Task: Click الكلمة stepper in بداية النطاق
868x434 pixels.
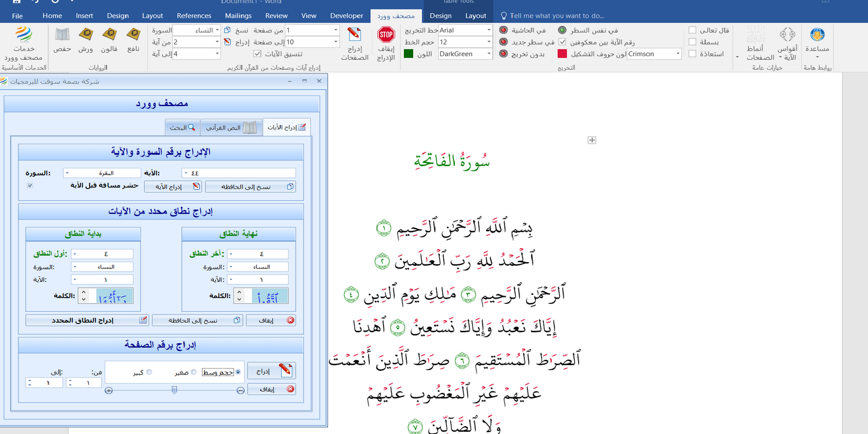Action: [x=84, y=296]
